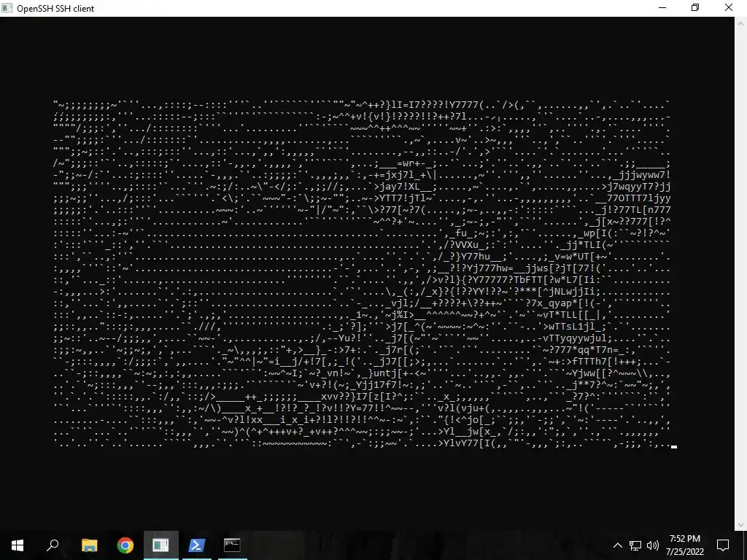This screenshot has height=560, width=747.
Task: Click the OpenSSH SSH client title text
Action: [55, 9]
